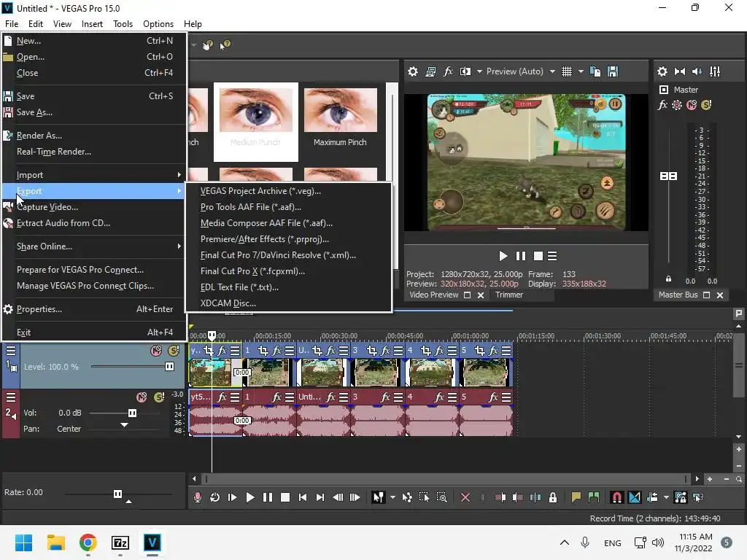Click the Lock event icon in timeline toolbar
Viewport: 747px width, 560px height.
pyautogui.click(x=553, y=497)
